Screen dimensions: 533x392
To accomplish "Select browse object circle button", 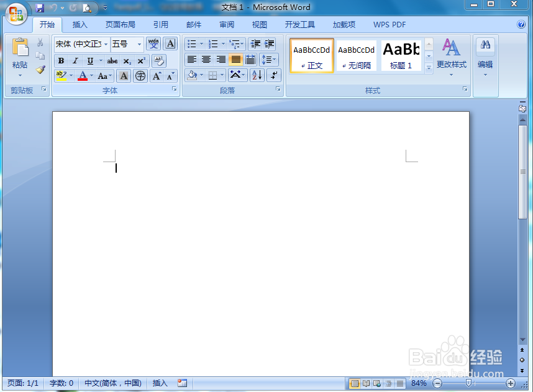I will 522,360.
